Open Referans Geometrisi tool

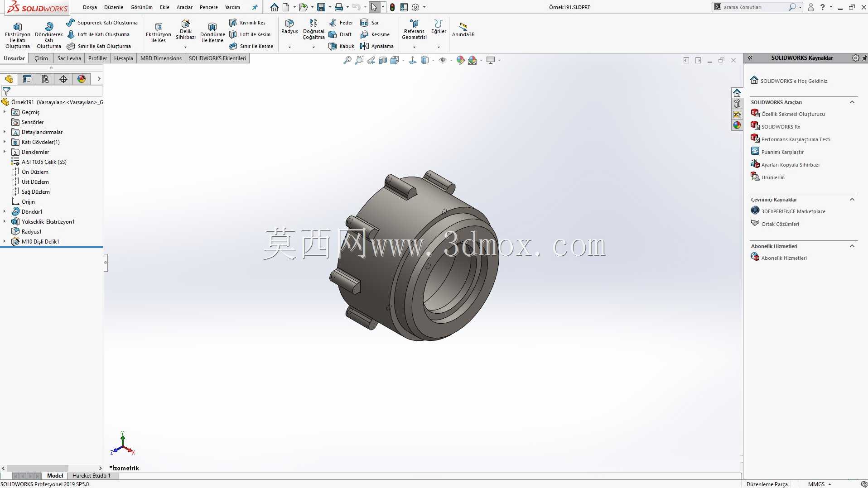pos(414,29)
